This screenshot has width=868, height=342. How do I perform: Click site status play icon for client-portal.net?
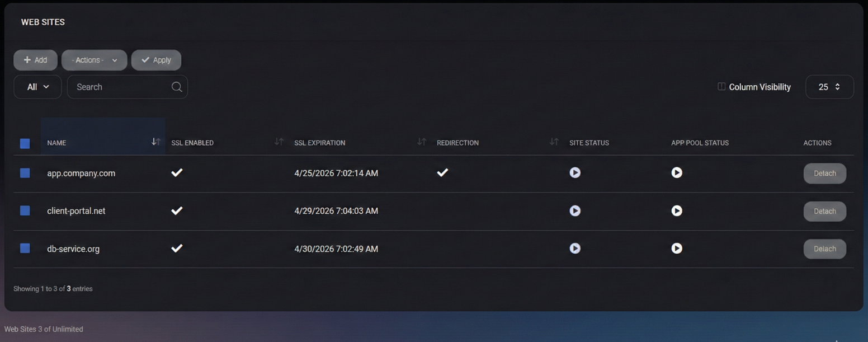pos(575,211)
